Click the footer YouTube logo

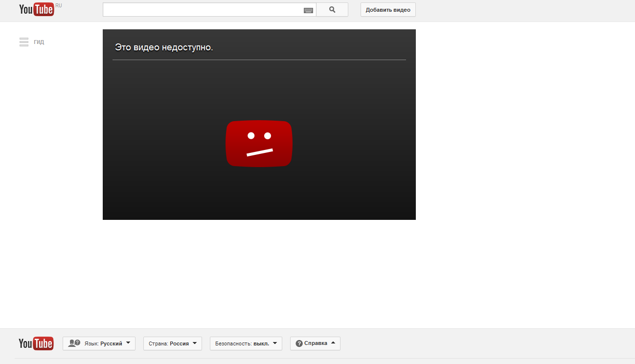tap(36, 343)
